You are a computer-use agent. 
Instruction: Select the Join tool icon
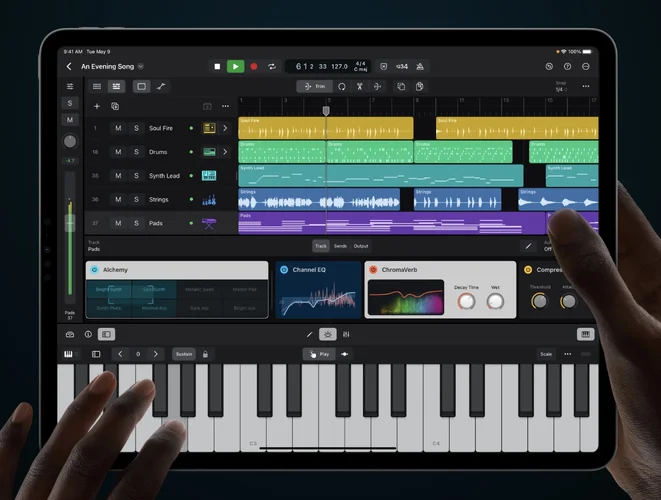click(377, 86)
